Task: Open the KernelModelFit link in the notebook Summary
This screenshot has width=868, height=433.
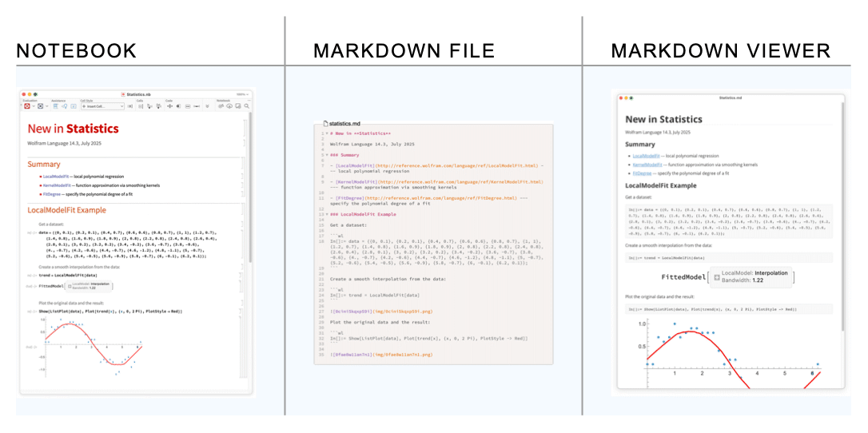Action: 57,185
